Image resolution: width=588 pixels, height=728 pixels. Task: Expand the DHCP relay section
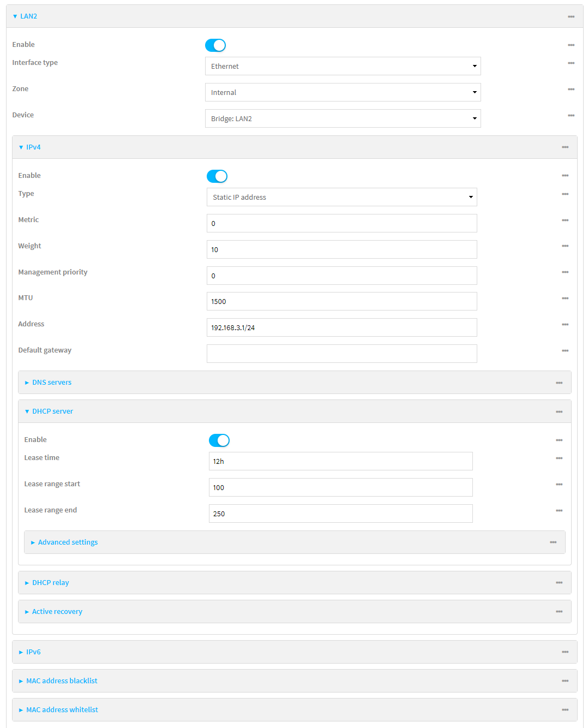[x=50, y=582]
